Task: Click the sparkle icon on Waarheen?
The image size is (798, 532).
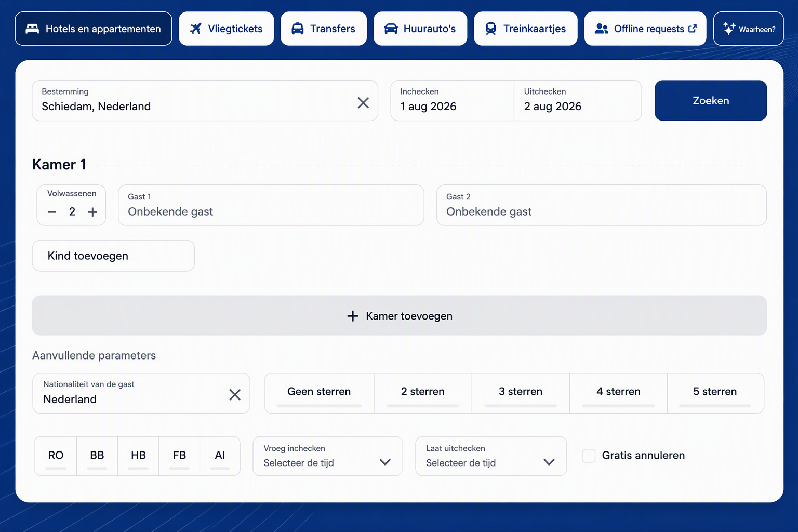Action: [729, 29]
